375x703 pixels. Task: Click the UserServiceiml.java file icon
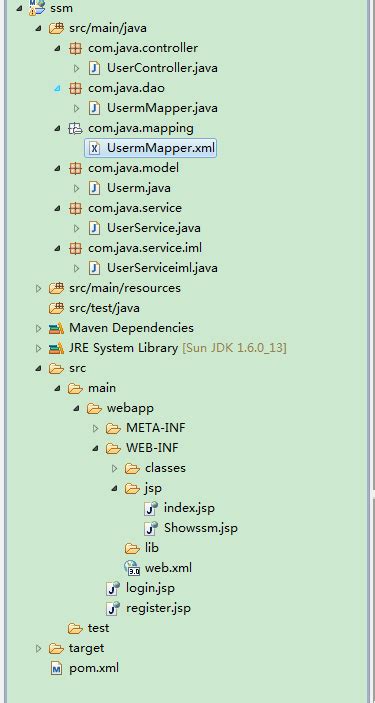tap(94, 268)
